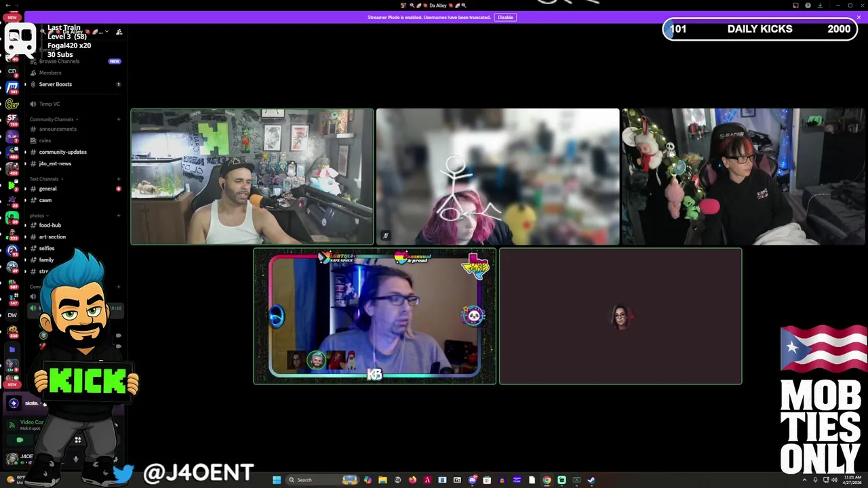
Task: Select the CD server icon
Action: (x=12, y=71)
